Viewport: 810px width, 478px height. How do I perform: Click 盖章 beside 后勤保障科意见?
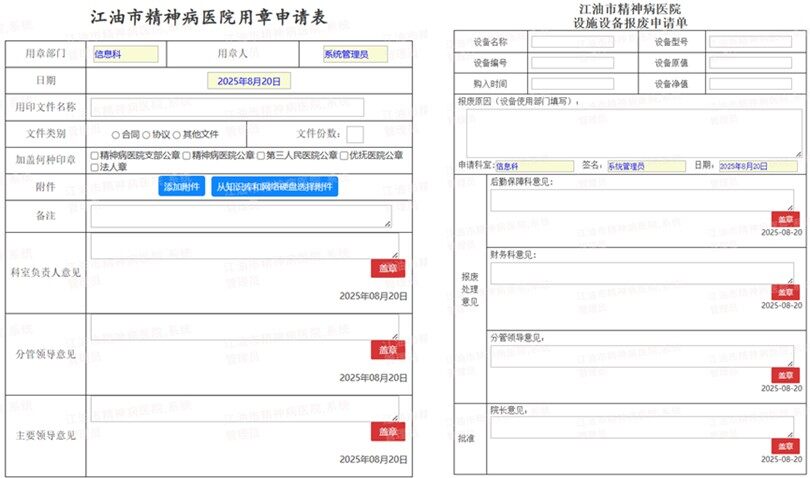[785, 219]
